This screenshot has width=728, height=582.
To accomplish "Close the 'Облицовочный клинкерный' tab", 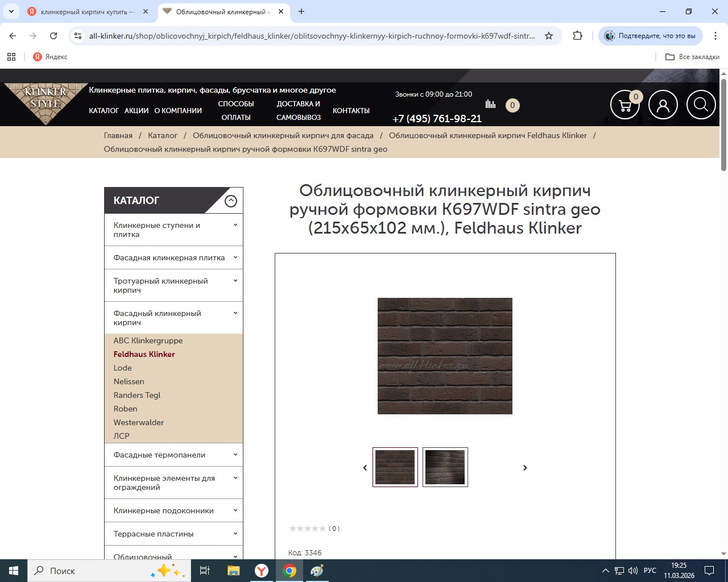I will click(x=281, y=11).
